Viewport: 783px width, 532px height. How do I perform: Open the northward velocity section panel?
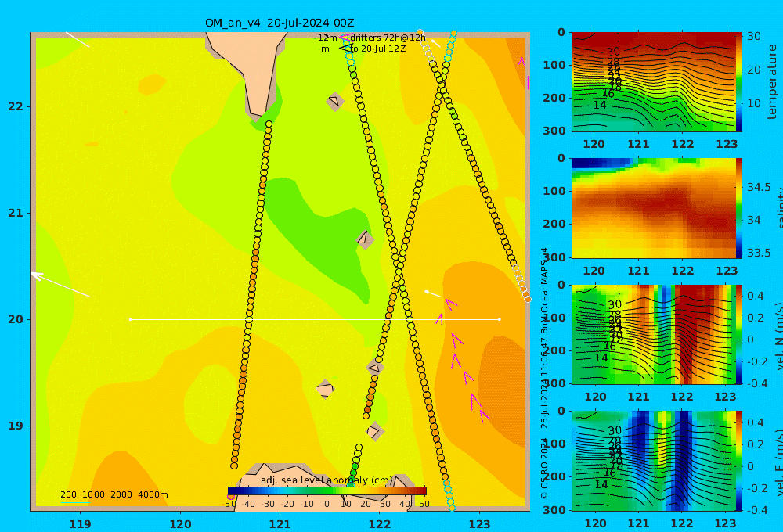pyautogui.click(x=653, y=334)
